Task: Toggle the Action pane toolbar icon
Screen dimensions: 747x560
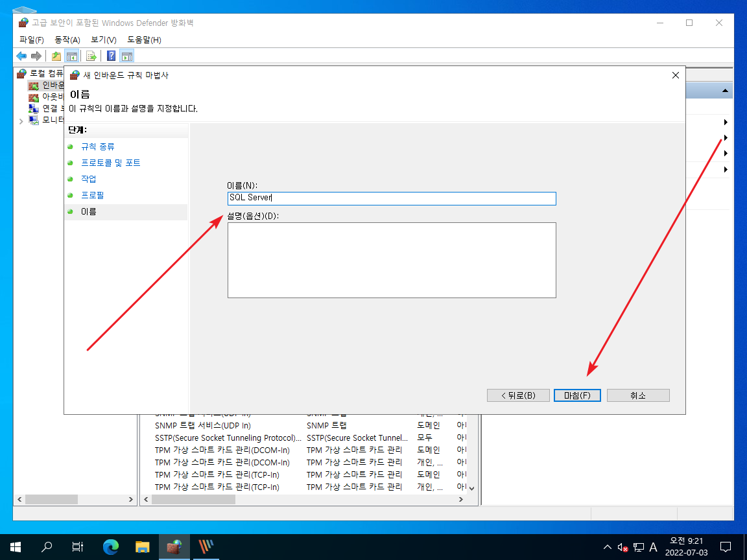Action: coord(126,56)
